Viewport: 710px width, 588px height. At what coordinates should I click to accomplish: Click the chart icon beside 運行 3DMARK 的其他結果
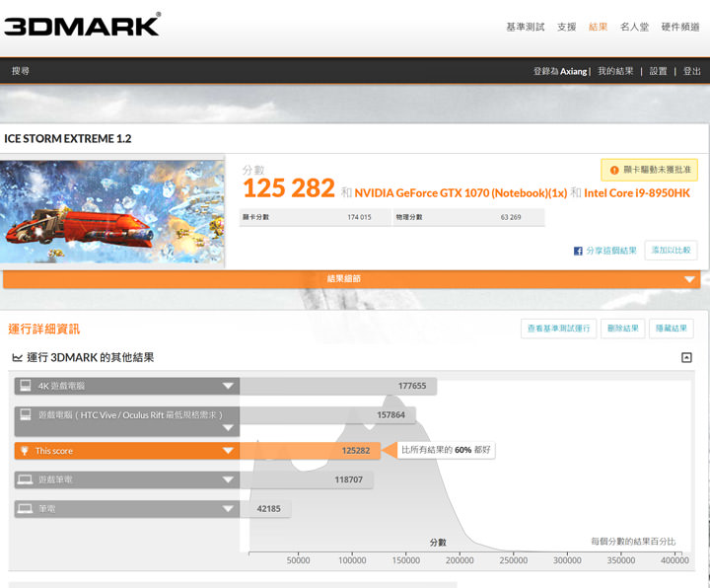click(17, 358)
